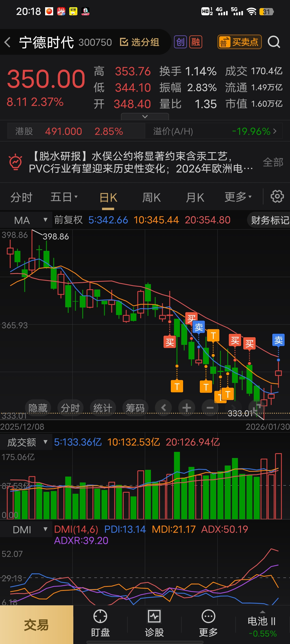Open the 五日 dropdown tab

tap(64, 197)
